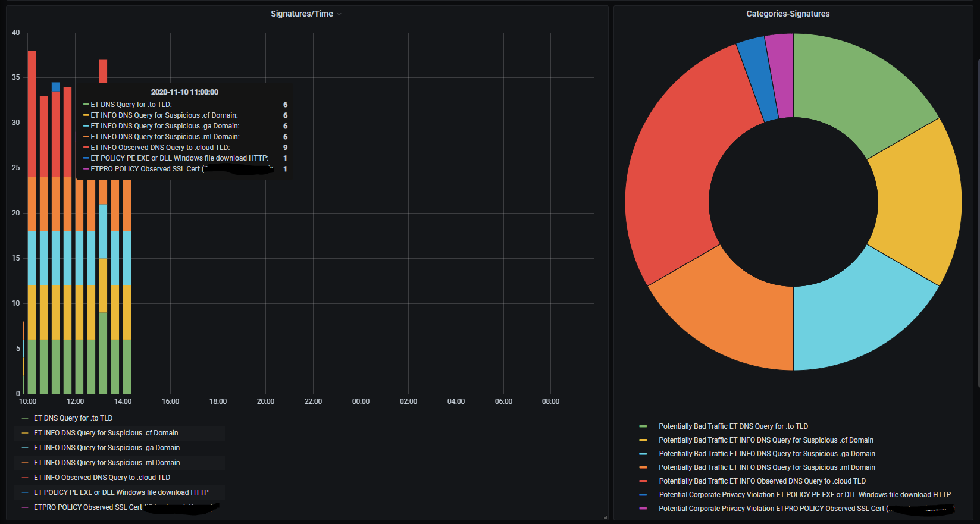
Task: Click the chevron beside Signatures/Time title
Action: point(339,14)
